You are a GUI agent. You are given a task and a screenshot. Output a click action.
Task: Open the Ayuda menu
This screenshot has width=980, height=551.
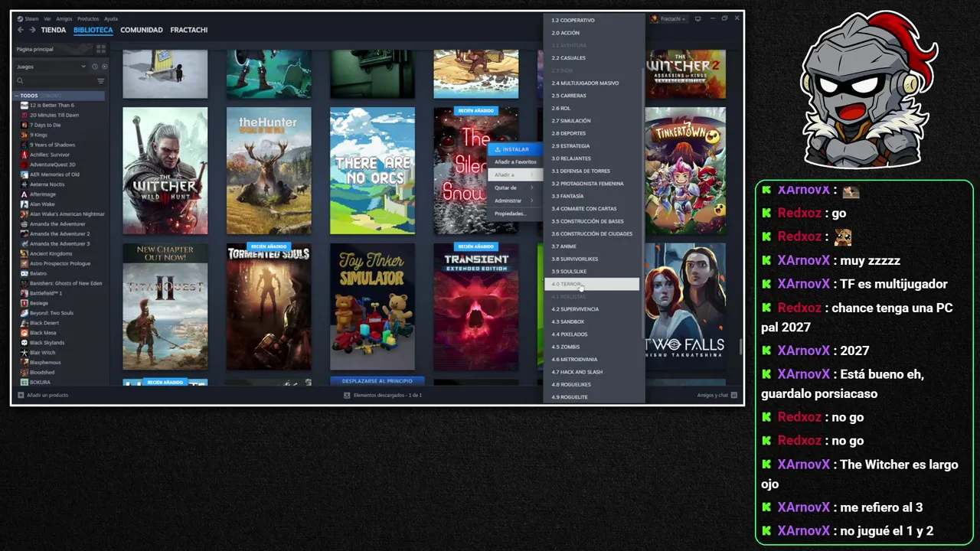point(111,18)
